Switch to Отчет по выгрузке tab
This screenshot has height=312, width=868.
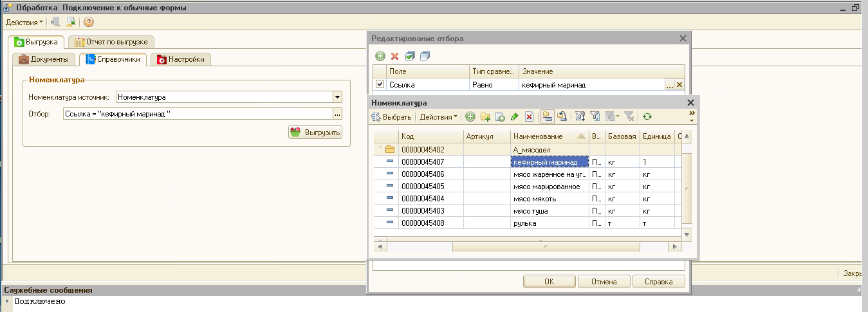pos(111,42)
